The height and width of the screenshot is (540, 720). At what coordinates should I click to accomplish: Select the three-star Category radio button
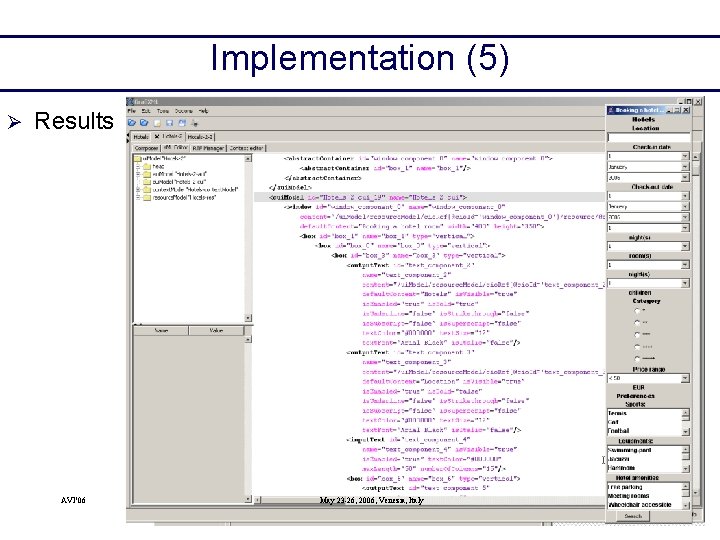pos(637,335)
